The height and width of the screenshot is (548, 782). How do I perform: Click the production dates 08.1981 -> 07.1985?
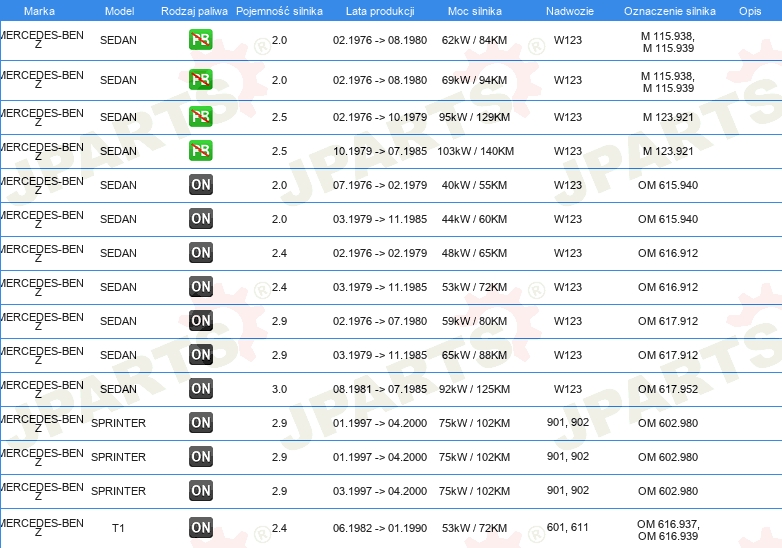[x=380, y=389]
